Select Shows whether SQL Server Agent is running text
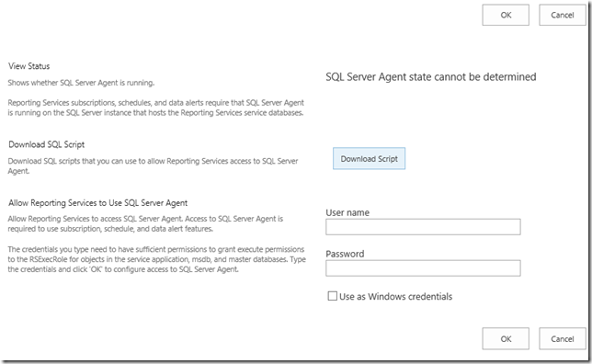The width and height of the screenshot is (592, 364). 81,83
